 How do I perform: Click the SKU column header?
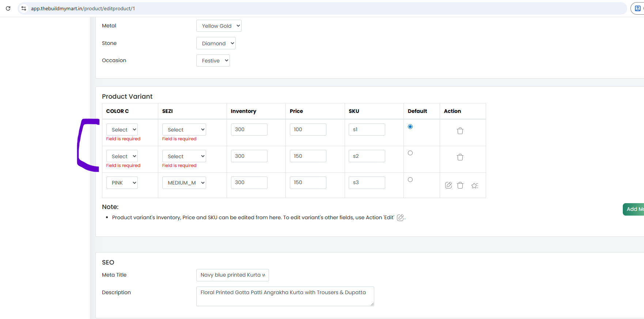[354, 111]
